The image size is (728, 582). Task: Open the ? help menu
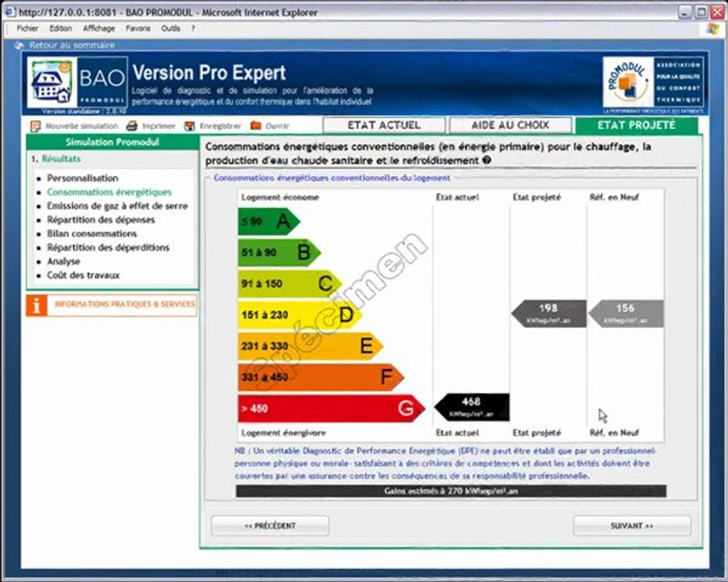point(193,28)
